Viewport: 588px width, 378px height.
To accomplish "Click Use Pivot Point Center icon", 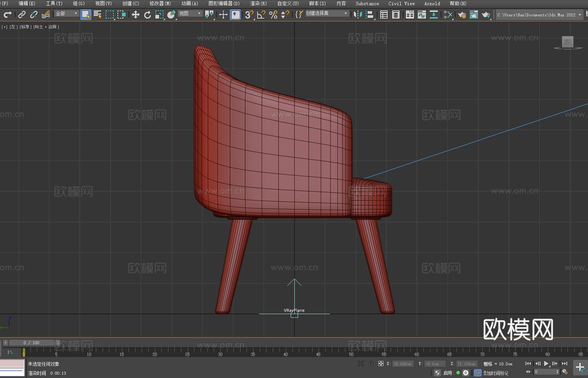I will click(x=209, y=14).
